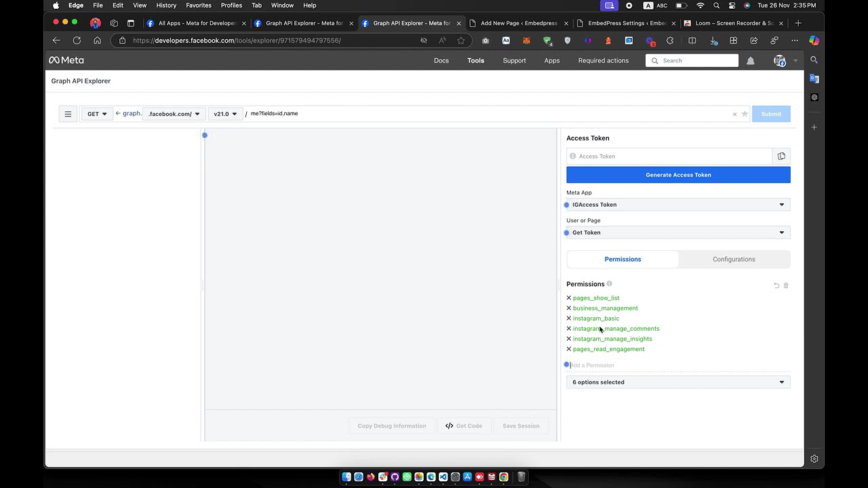868x488 pixels.
Task: Click the Save Session button
Action: [521, 426]
